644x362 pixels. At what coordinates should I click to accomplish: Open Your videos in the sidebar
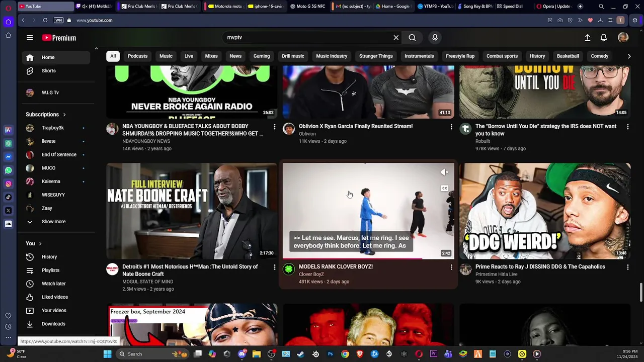coord(56,311)
